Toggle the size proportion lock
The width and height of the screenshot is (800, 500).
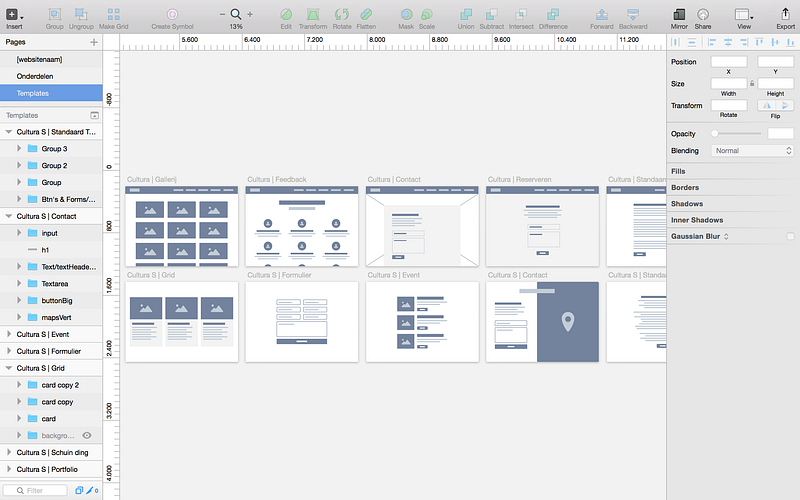point(752,83)
